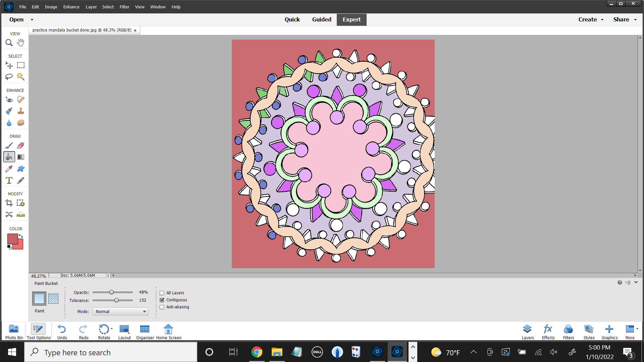Select the Lasso tool
The height and width of the screenshot is (362, 644).
(x=9, y=77)
